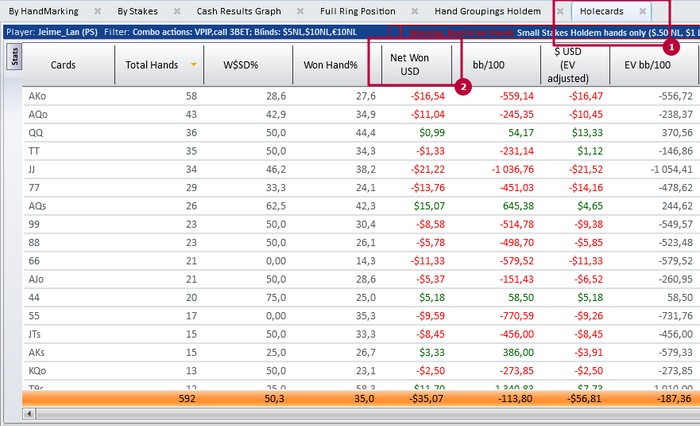This screenshot has height=426, width=700.
Task: Click the Warning: Restricted Hands message
Action: pos(462,33)
